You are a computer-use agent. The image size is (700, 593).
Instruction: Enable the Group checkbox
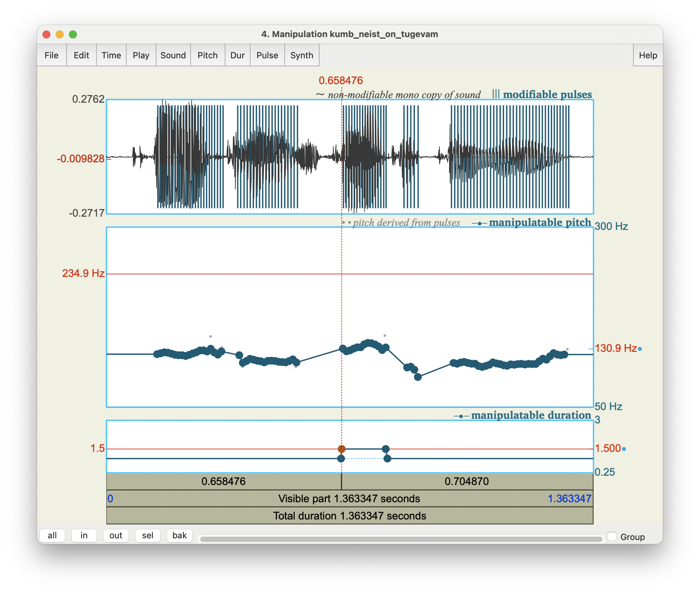[x=612, y=536]
